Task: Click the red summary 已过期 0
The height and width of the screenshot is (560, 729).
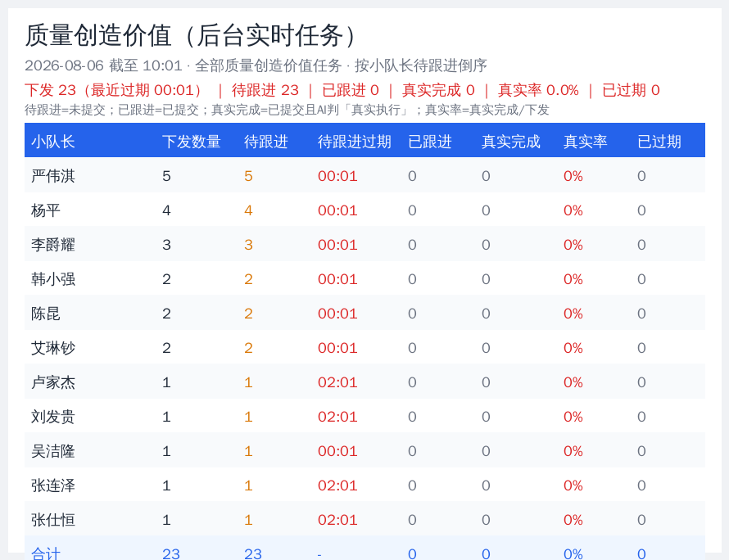Action: pyautogui.click(x=631, y=90)
